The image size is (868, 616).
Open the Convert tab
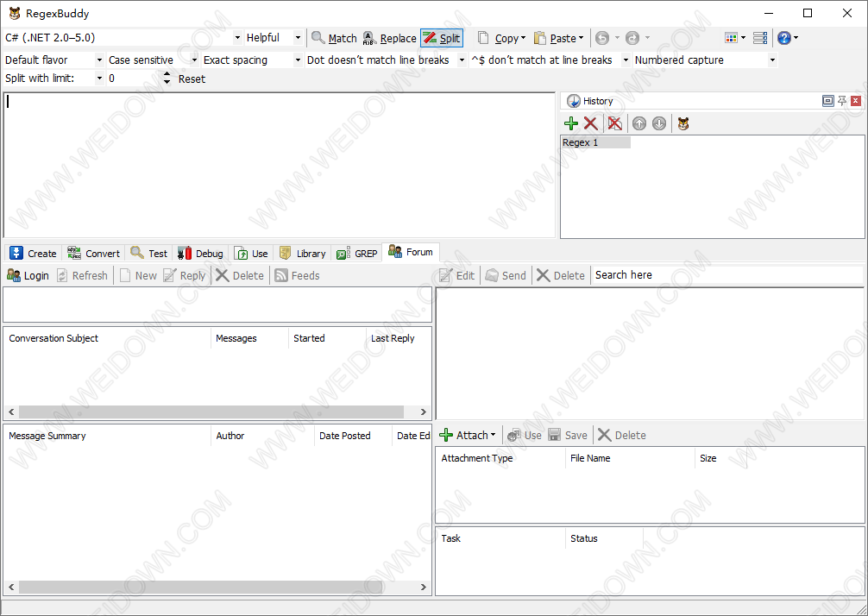pos(93,254)
